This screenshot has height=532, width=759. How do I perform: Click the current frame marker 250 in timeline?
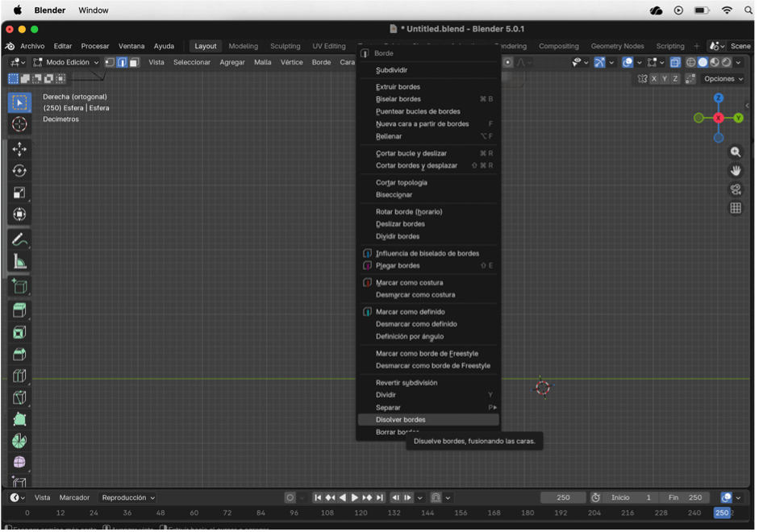(x=722, y=513)
